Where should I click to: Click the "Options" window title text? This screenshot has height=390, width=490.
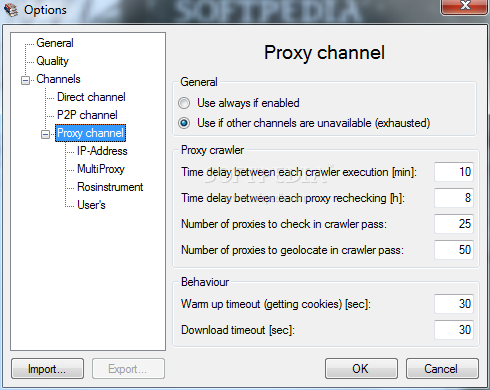[45, 10]
